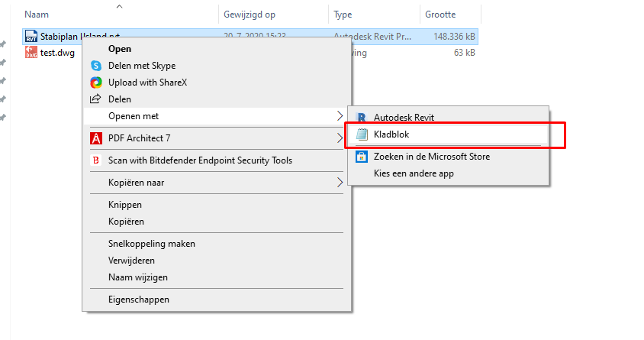The image size is (644, 340).
Task: Click the sort chevron above Naam
Action: point(120,6)
